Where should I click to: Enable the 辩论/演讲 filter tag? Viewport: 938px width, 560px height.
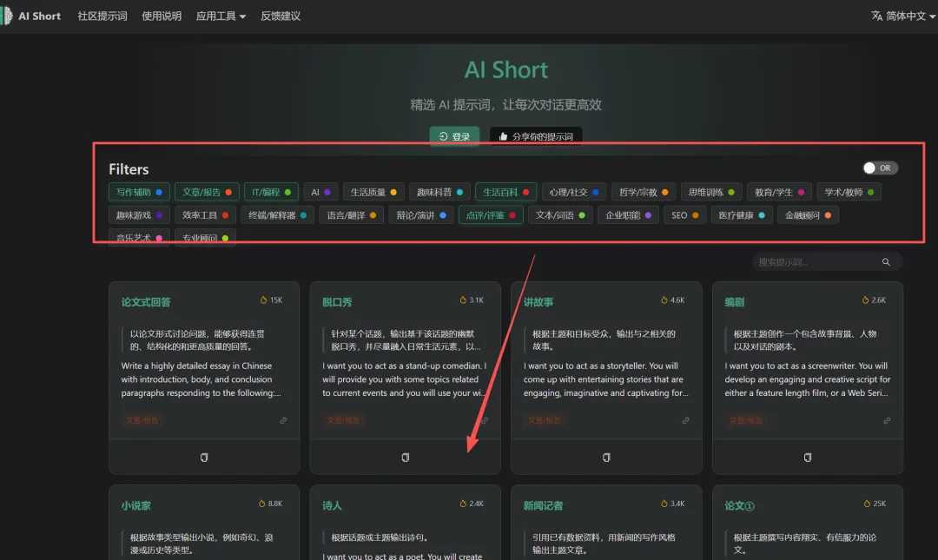420,214
